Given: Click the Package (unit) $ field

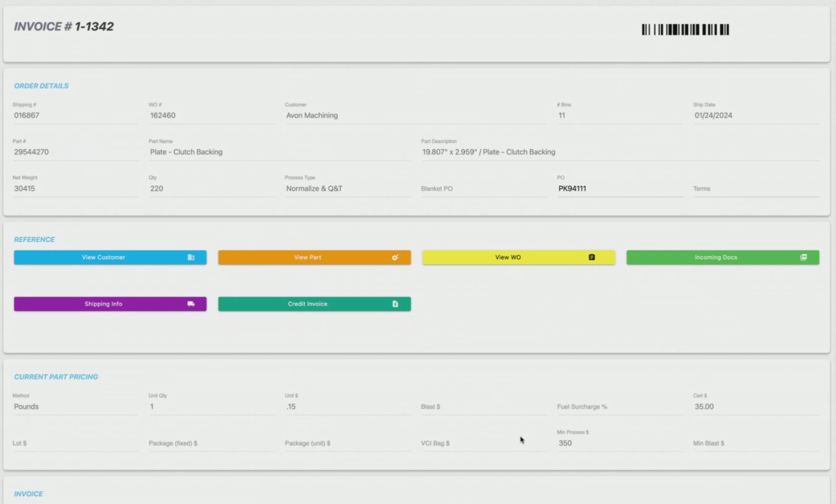Looking at the screenshot, I should pyautogui.click(x=348, y=443).
